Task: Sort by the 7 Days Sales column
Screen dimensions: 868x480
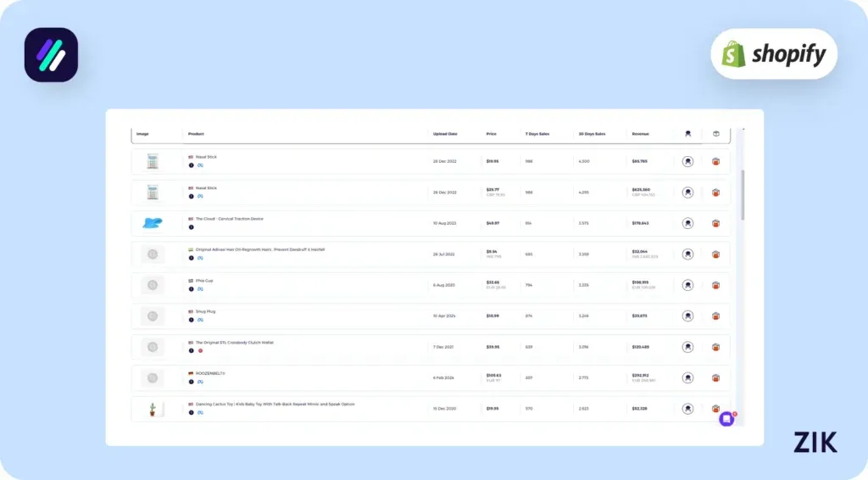Action: (x=537, y=134)
